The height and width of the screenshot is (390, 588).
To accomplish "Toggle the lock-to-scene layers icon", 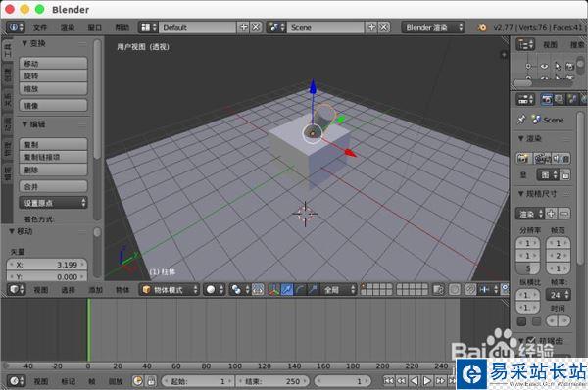I will click(438, 289).
